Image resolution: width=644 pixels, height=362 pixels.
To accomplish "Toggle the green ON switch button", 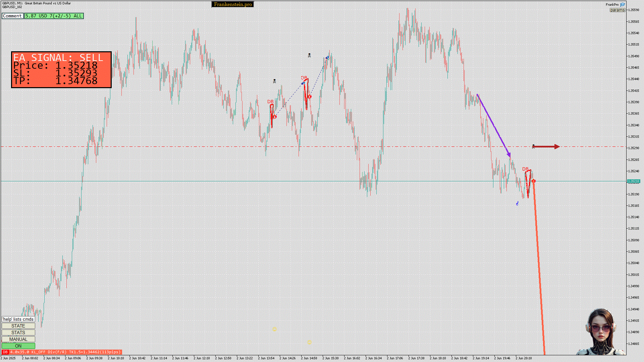I will tap(18, 346).
